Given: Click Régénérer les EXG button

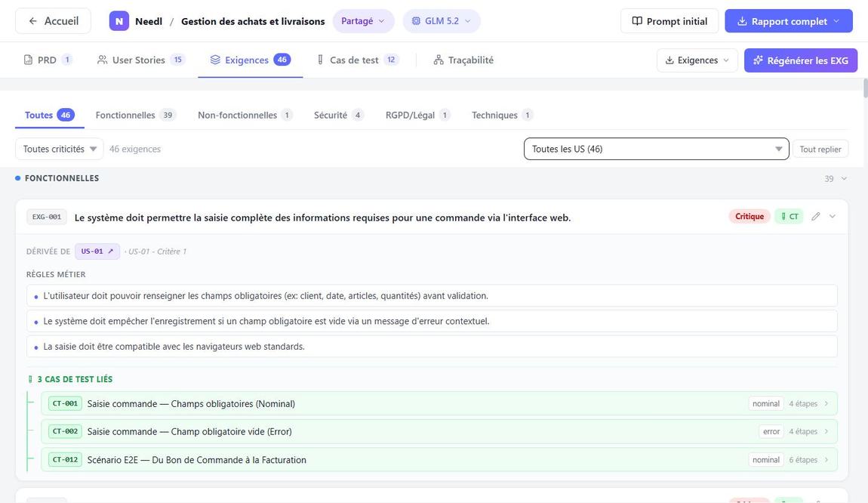Looking at the screenshot, I should (801, 60).
